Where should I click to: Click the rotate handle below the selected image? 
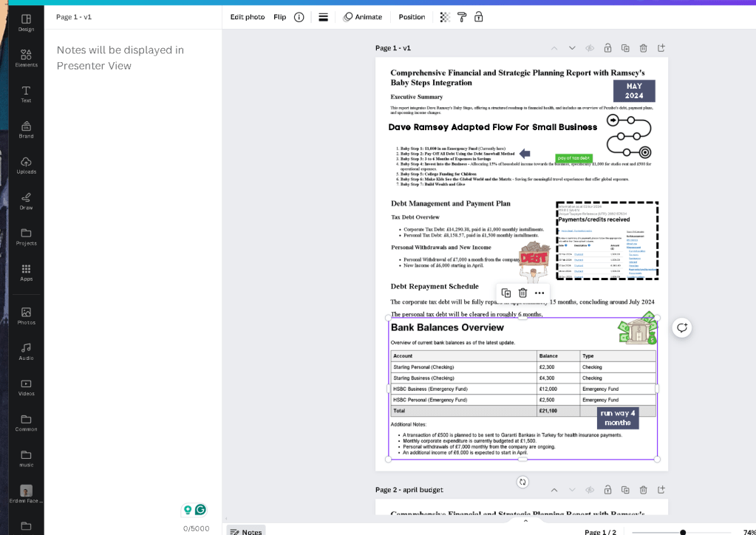pos(522,482)
